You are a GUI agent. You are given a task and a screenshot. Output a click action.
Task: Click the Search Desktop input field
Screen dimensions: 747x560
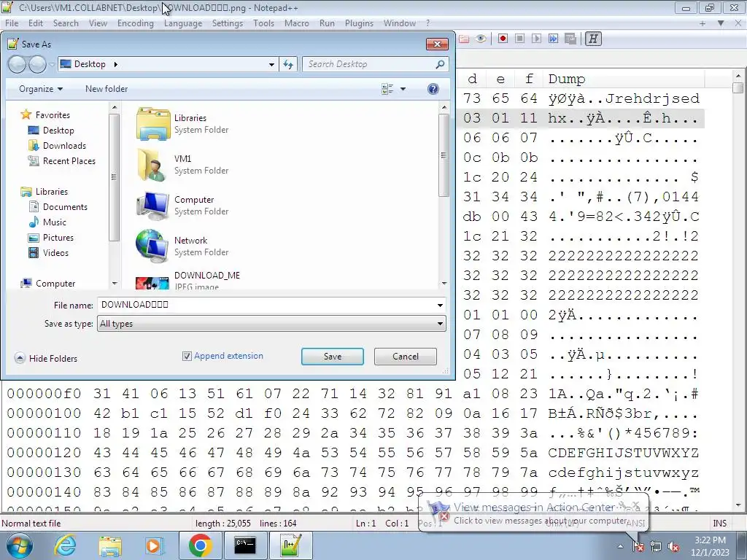(370, 64)
